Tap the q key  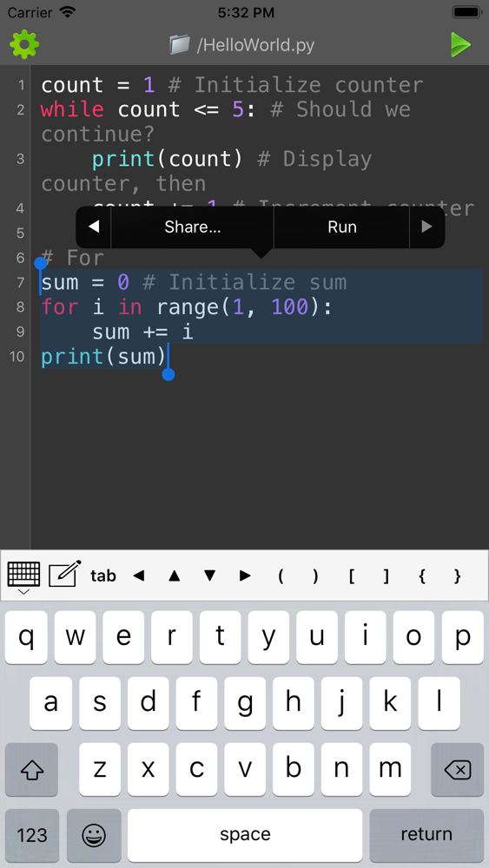click(x=26, y=637)
